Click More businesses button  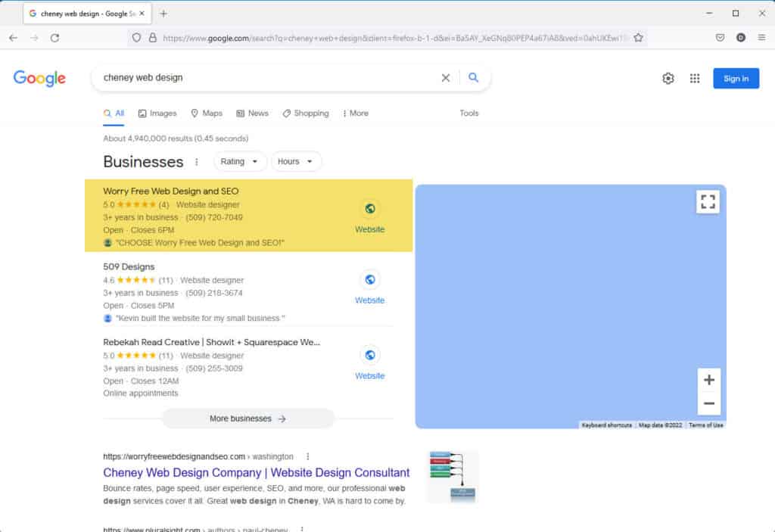[248, 418]
